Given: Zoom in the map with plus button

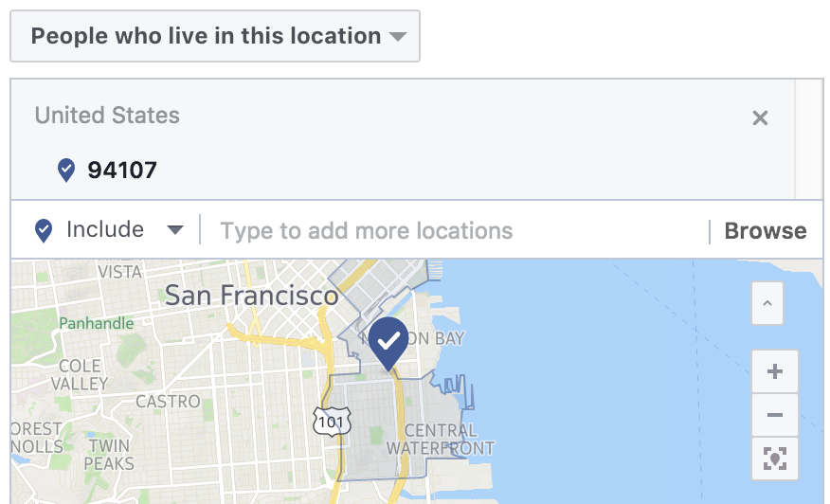Looking at the screenshot, I should pyautogui.click(x=775, y=371).
